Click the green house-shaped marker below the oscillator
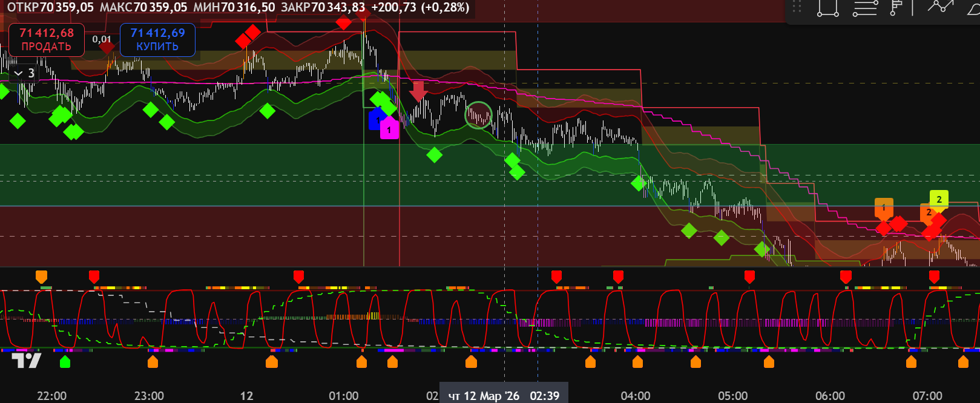This screenshot has width=980, height=403. (x=65, y=362)
